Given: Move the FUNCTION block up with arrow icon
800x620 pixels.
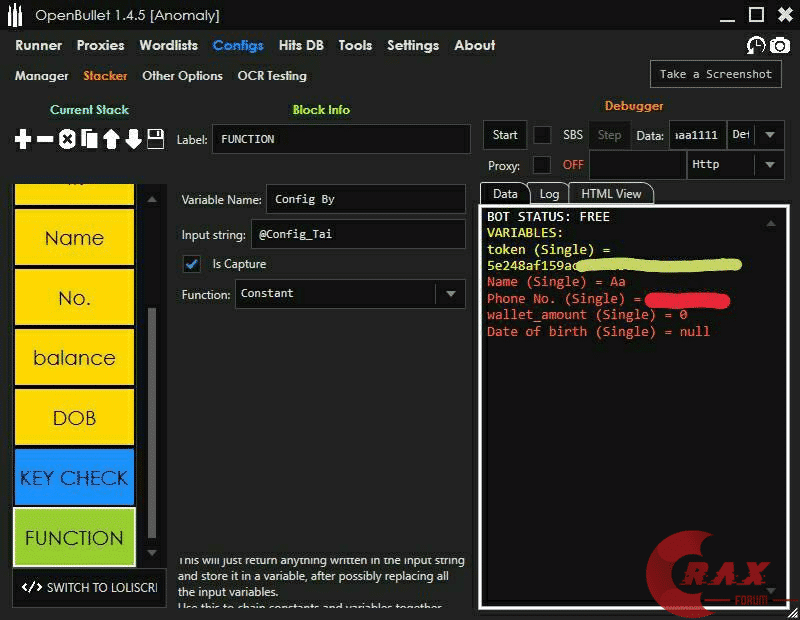Looking at the screenshot, I should point(114,140).
